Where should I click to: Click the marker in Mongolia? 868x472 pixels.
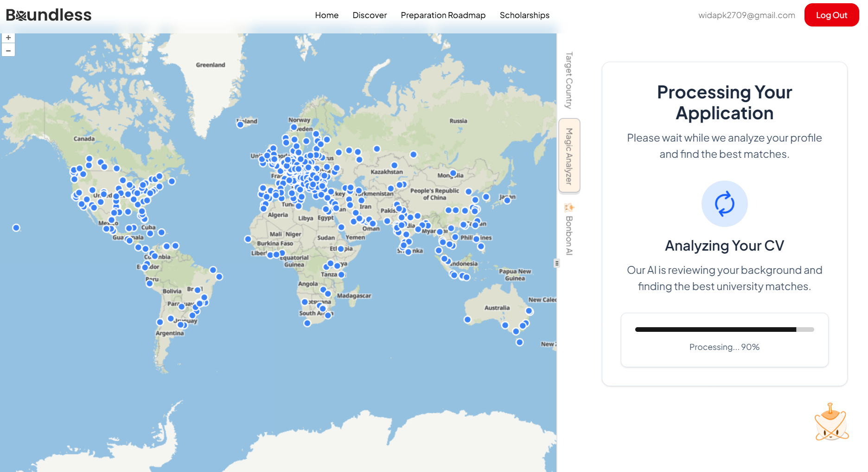453,173
